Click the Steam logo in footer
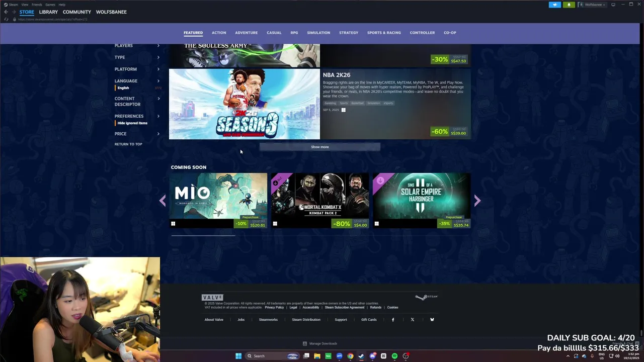 [x=426, y=297]
